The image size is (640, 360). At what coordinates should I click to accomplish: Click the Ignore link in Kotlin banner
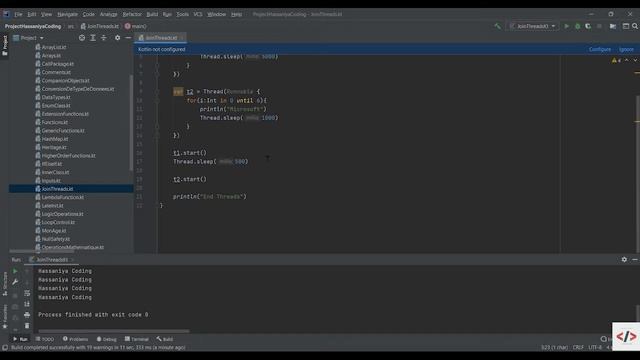626,49
